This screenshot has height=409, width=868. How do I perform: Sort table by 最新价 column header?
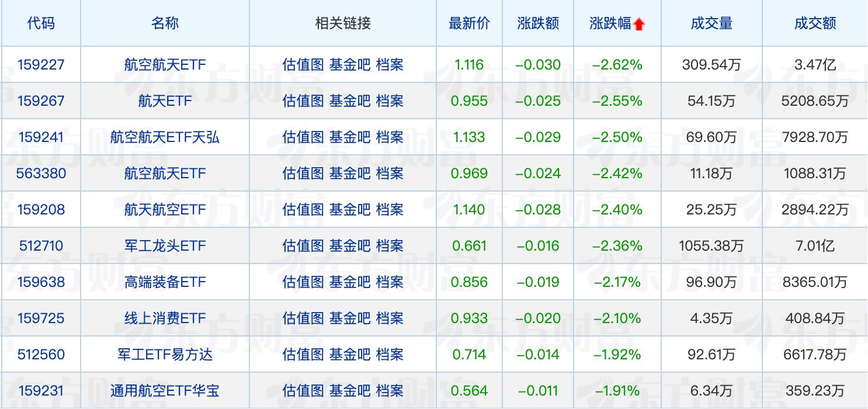(469, 23)
